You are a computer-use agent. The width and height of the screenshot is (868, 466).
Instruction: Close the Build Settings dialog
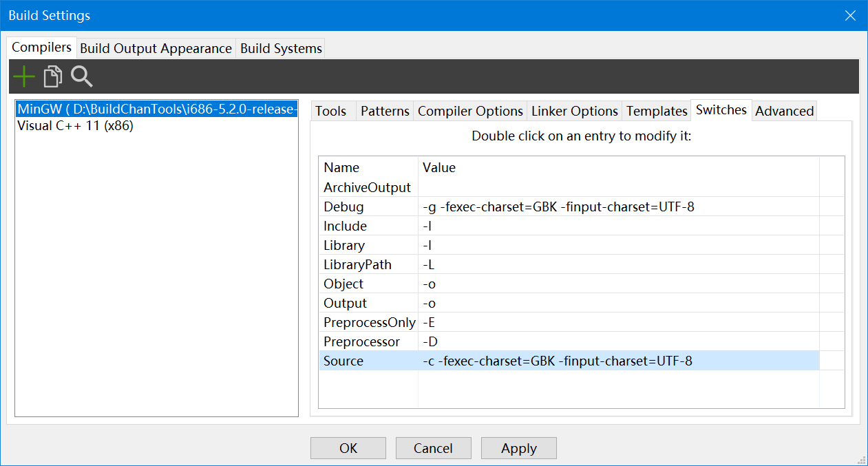(x=850, y=15)
